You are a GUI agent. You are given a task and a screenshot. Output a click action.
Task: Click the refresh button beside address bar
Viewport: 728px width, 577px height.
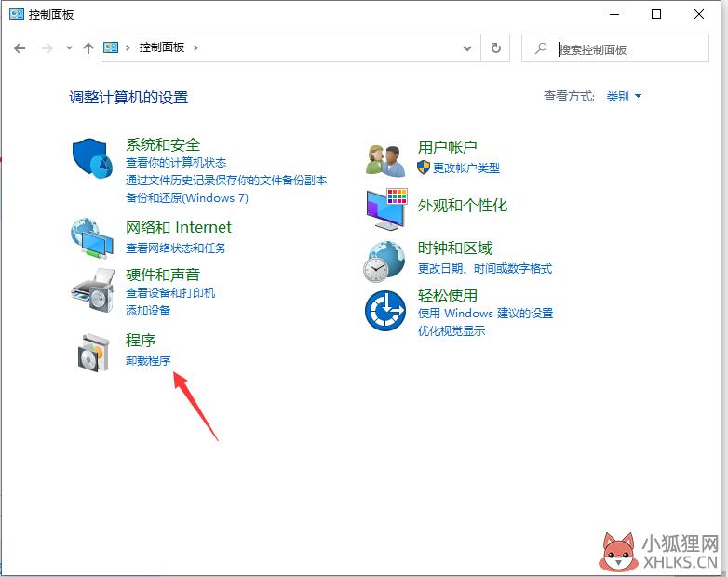pyautogui.click(x=496, y=47)
